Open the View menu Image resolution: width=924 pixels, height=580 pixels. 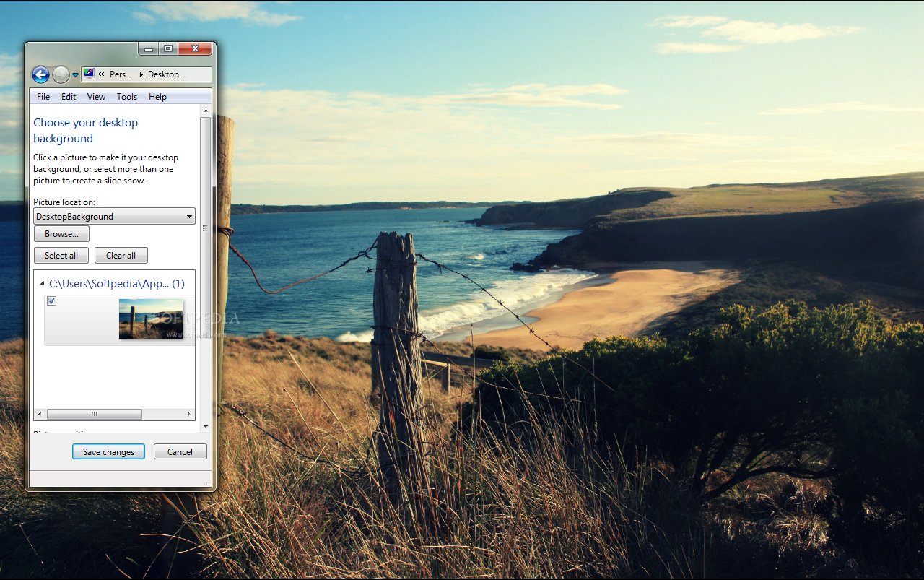pos(96,97)
